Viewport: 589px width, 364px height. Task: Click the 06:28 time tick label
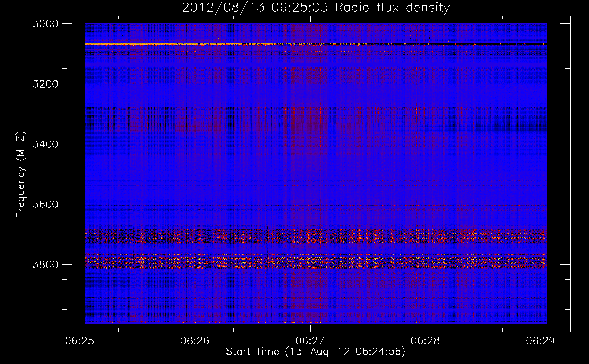425,341
